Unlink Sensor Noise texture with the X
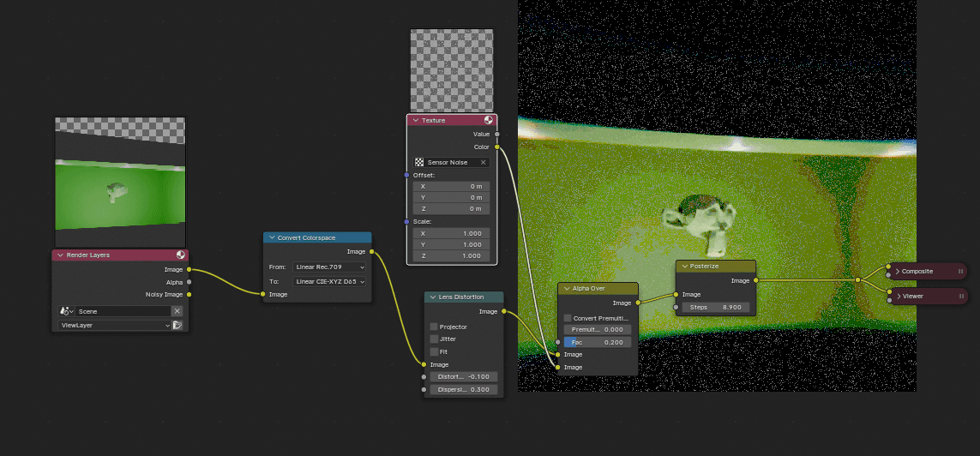This screenshot has width=980, height=456. [x=483, y=162]
